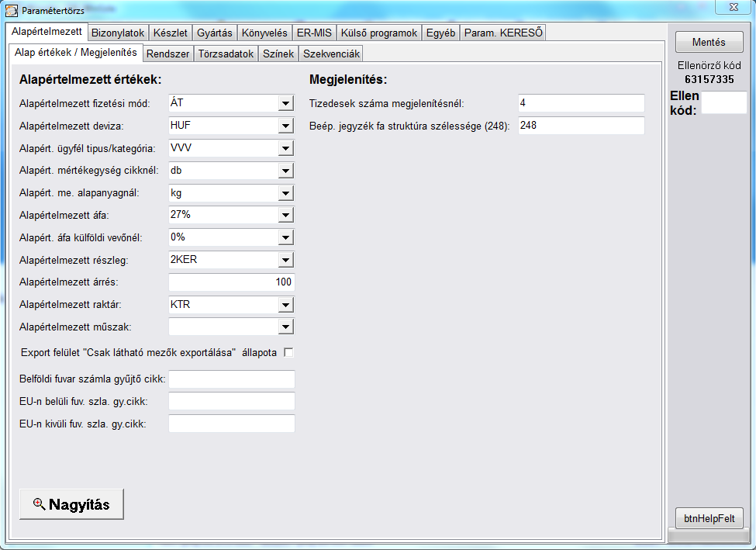
Task: Click the Paramétertörzs window title icon
Action: tap(12, 10)
